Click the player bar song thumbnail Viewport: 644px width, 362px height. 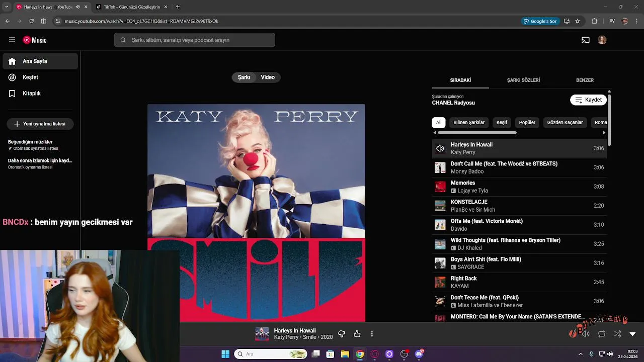[x=262, y=334]
